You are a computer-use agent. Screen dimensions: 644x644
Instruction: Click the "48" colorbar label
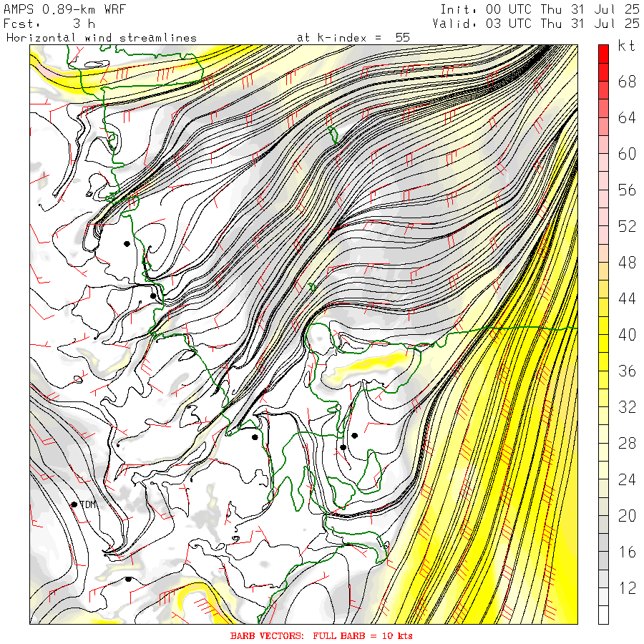(x=627, y=263)
